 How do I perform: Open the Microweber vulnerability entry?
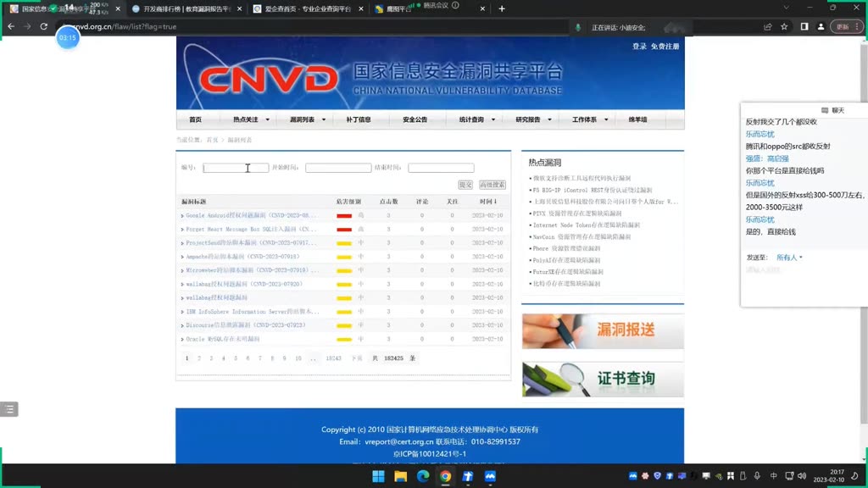pos(252,270)
